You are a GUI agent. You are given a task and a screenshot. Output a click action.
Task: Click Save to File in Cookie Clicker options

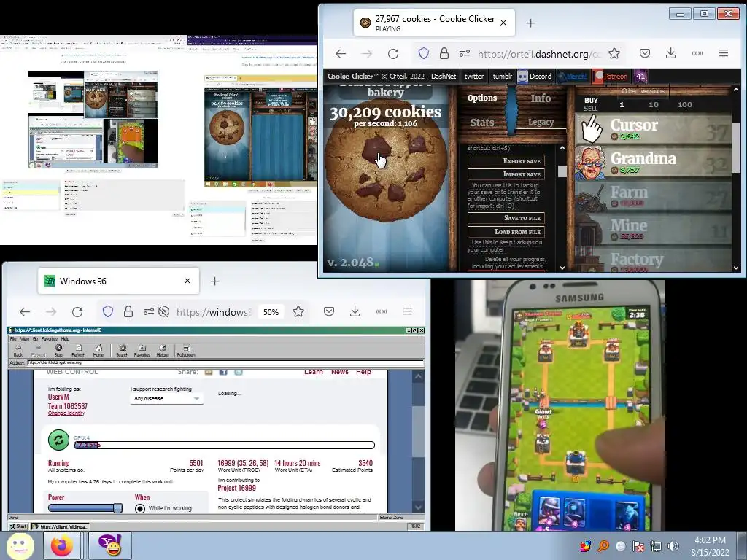pos(506,218)
